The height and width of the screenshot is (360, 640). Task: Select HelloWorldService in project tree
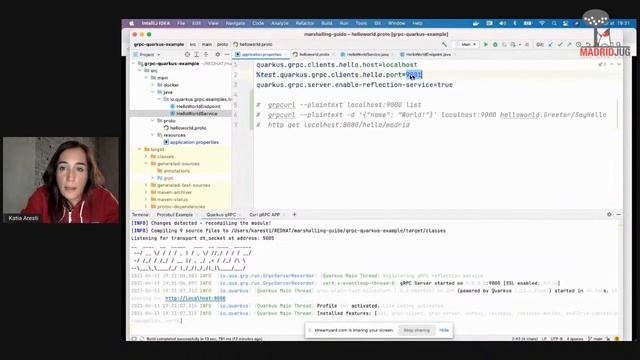[x=196, y=113]
